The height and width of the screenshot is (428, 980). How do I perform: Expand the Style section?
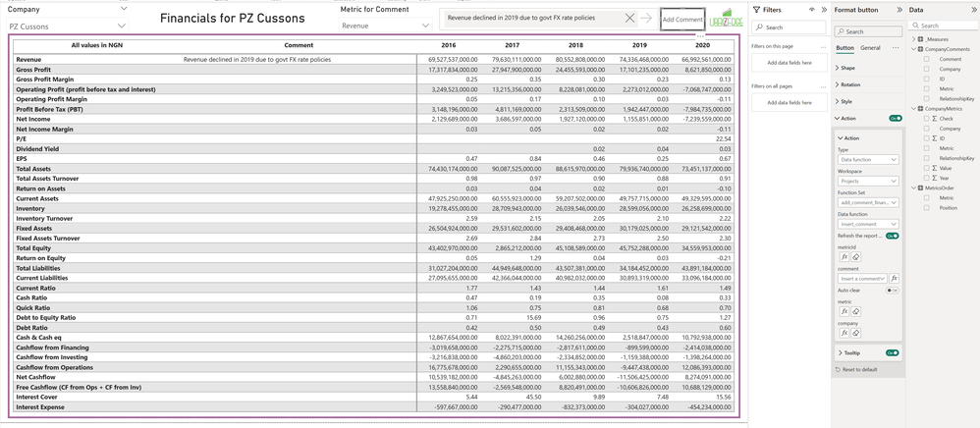tap(845, 101)
